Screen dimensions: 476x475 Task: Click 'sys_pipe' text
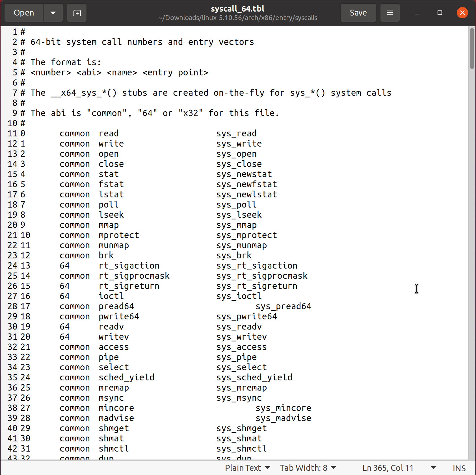(236, 357)
